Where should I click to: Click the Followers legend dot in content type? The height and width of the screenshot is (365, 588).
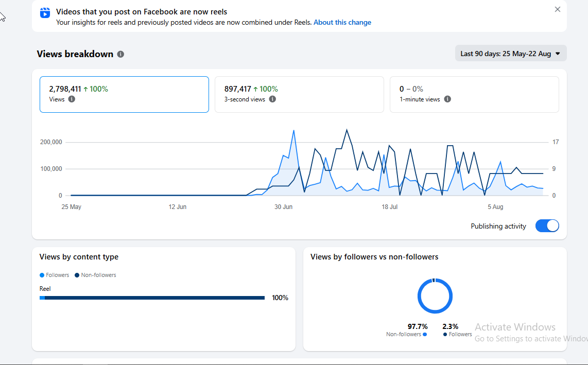42,275
